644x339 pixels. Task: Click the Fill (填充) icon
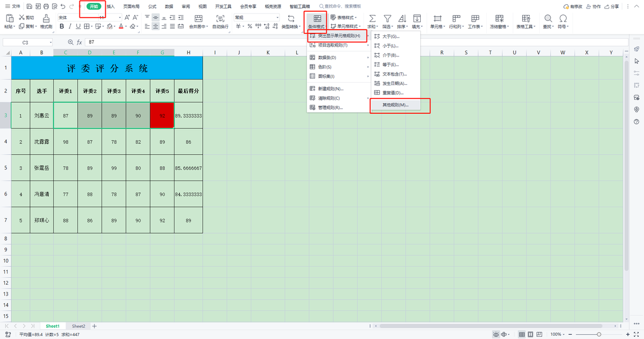coord(416,18)
